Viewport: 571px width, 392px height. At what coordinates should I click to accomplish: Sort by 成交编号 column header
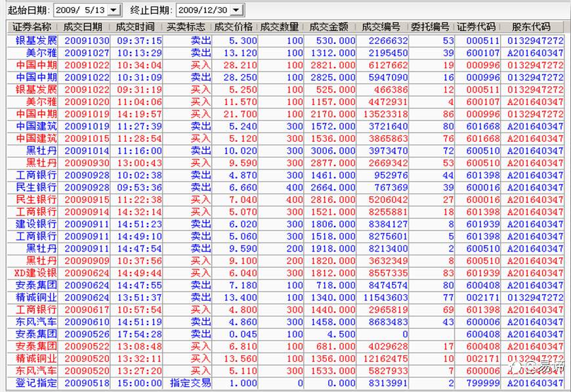click(381, 27)
